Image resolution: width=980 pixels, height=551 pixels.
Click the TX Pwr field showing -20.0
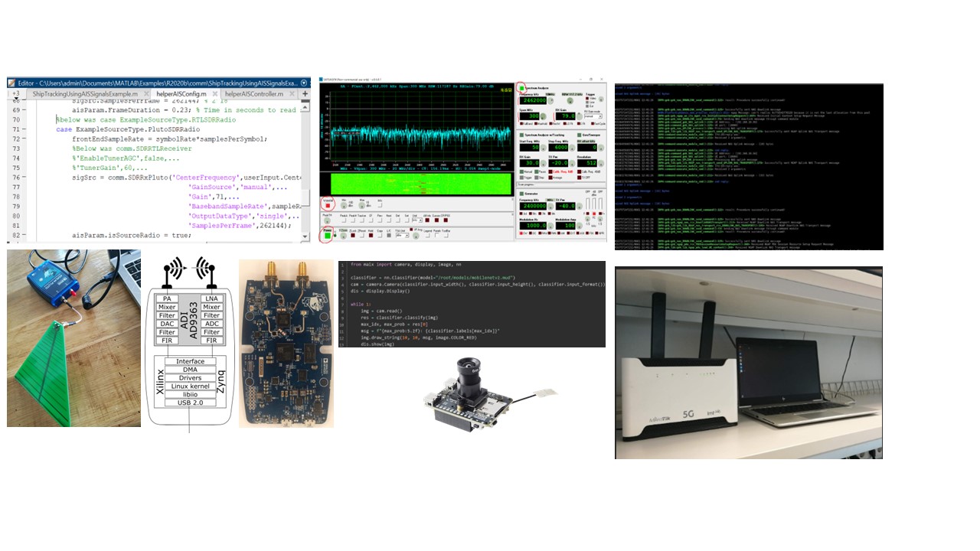coord(559,163)
